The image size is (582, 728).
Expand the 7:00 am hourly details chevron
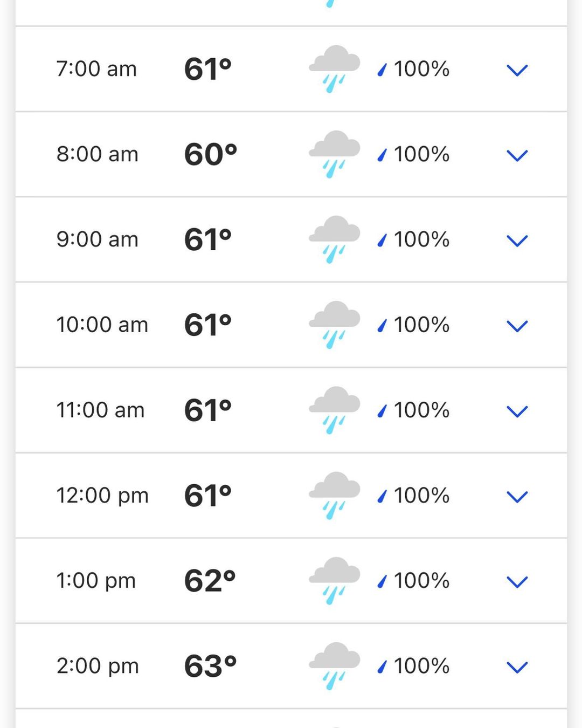click(x=517, y=70)
